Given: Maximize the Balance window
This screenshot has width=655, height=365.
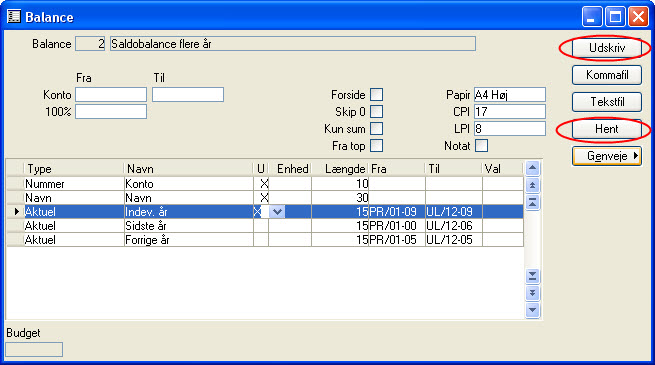Looking at the screenshot, I should 615,17.
